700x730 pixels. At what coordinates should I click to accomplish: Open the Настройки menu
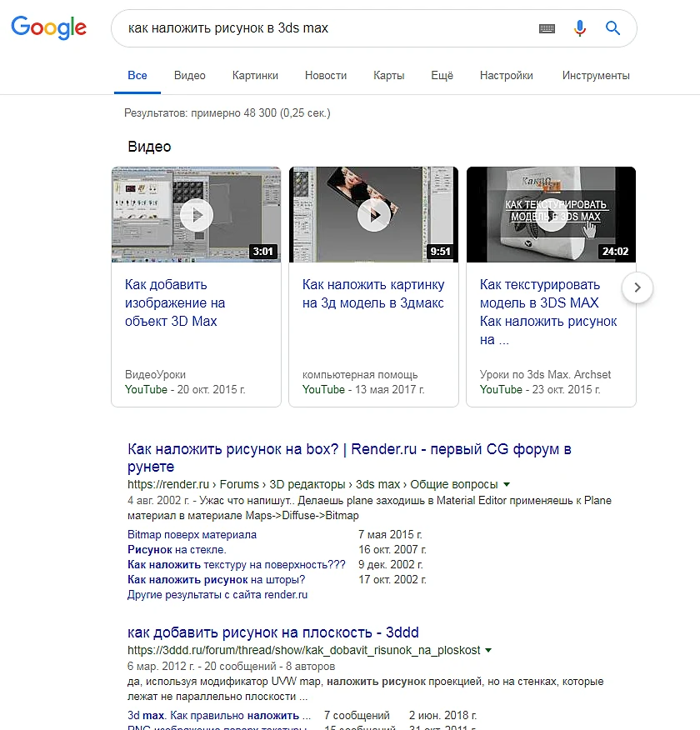(x=507, y=76)
